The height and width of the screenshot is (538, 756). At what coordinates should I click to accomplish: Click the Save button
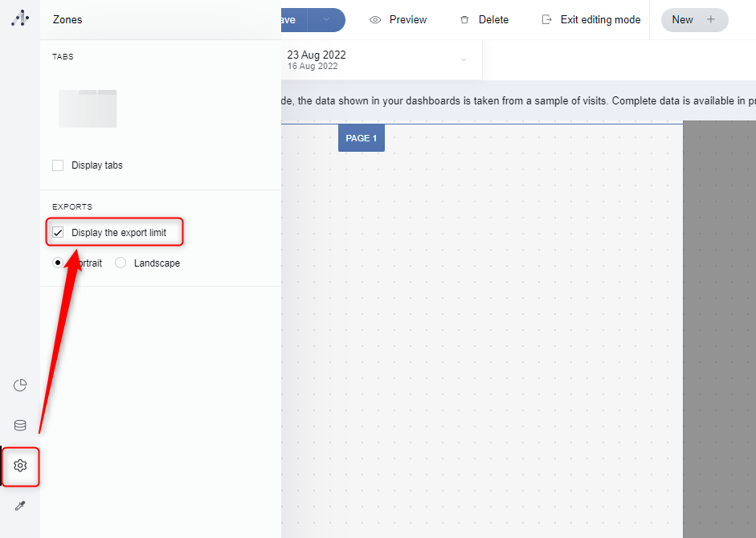[289, 20]
